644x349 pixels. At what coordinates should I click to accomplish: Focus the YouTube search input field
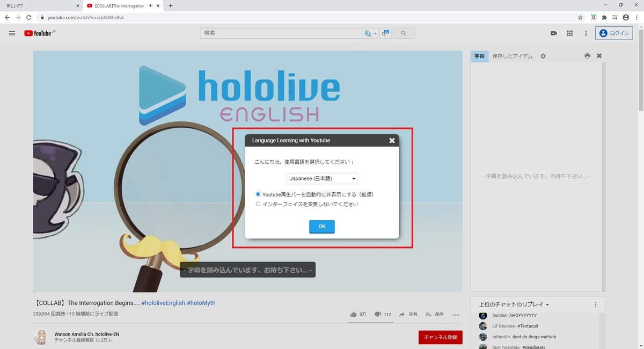282,33
